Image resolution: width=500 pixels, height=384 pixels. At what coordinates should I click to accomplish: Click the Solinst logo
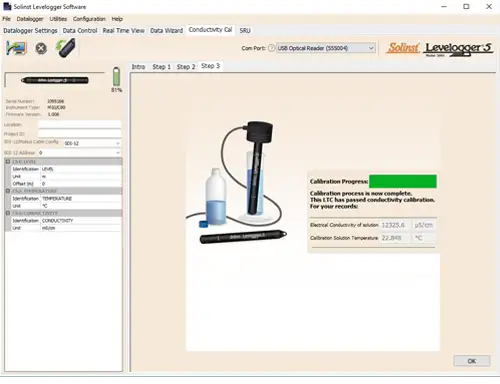click(x=403, y=48)
